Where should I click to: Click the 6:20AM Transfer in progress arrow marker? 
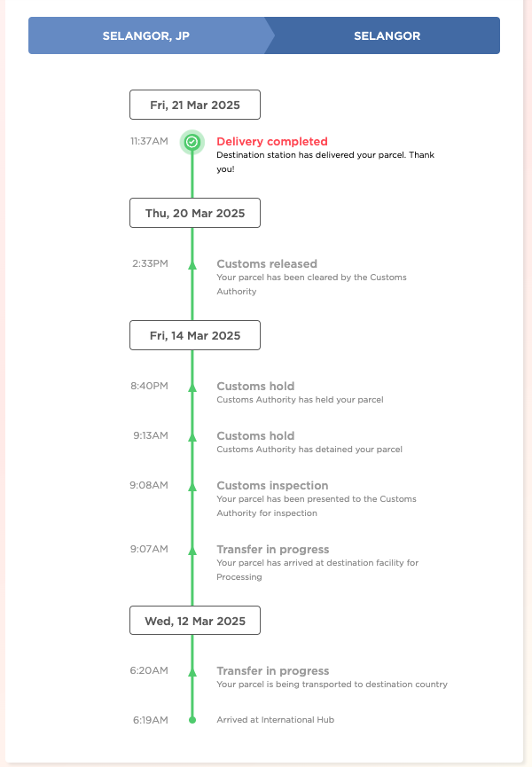point(192,671)
